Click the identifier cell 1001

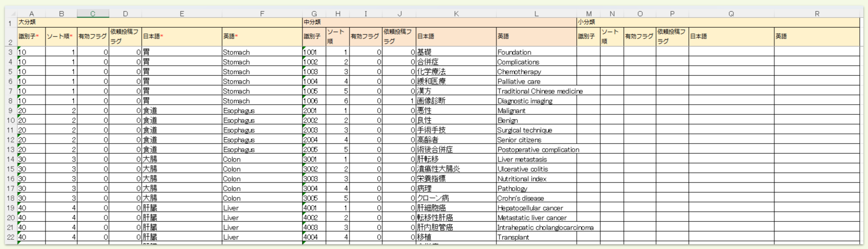314,52
